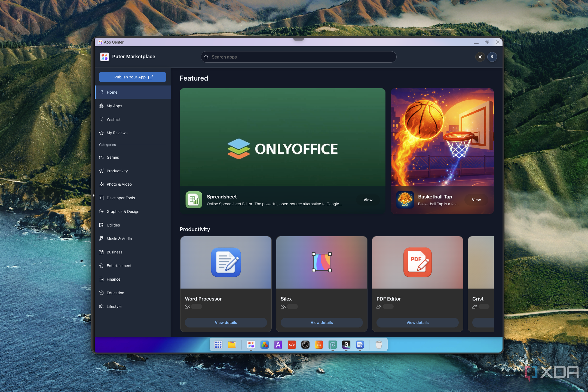Select the Lifestyle category icon
The height and width of the screenshot is (392, 588).
101,306
